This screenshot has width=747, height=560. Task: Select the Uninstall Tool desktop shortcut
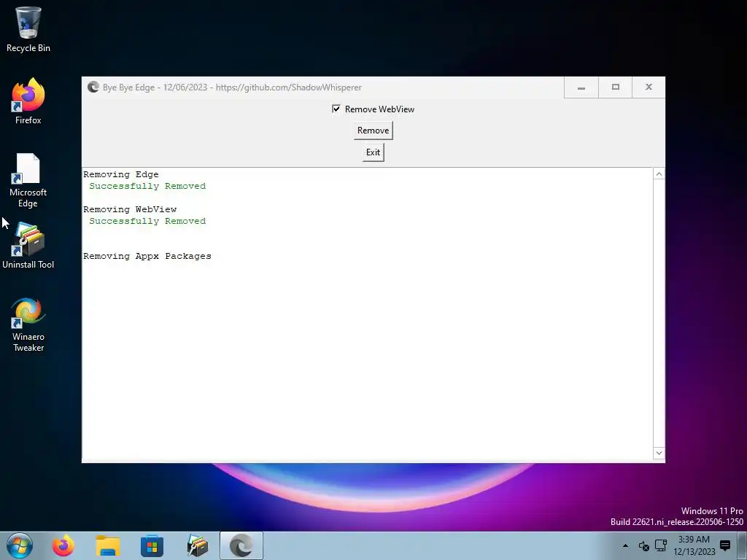click(28, 246)
